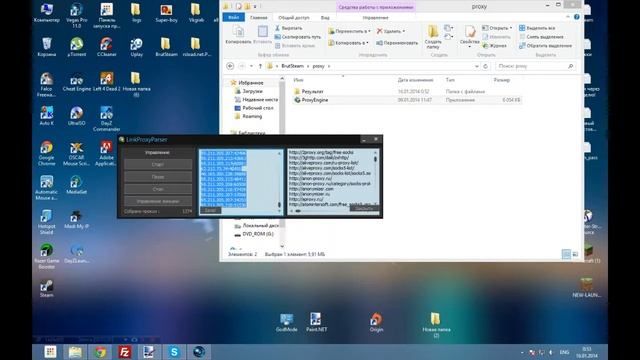
Task: Select the alkveproxy.com/socks5-list URL line
Action: (322, 168)
